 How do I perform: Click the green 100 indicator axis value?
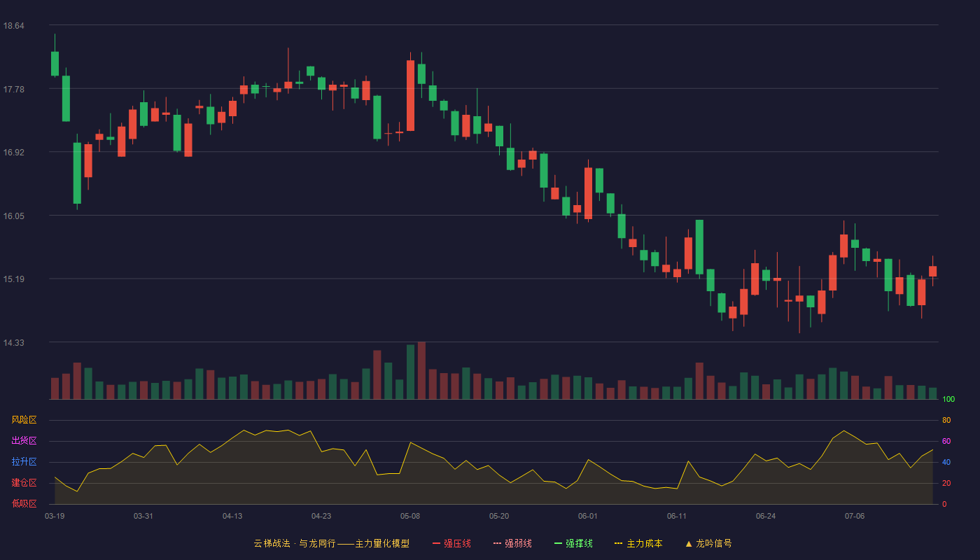pyautogui.click(x=948, y=399)
